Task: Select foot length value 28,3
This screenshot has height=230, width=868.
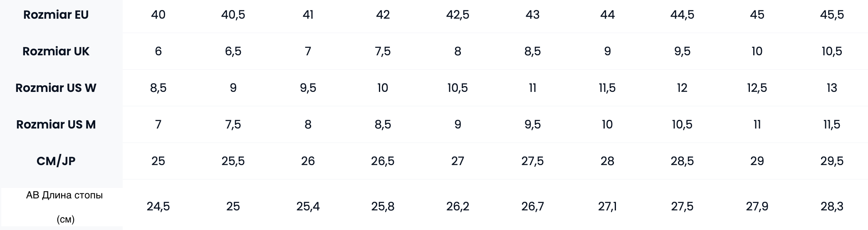Action: coord(832,207)
